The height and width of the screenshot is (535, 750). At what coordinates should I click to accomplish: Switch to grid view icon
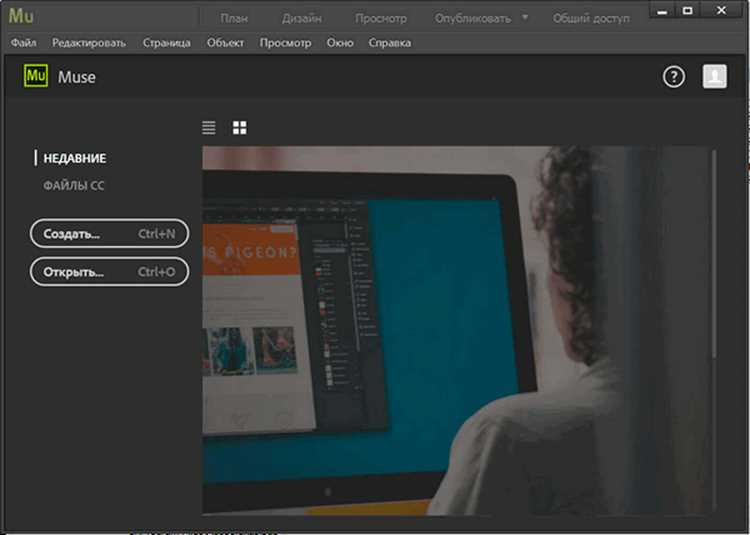coord(240,128)
